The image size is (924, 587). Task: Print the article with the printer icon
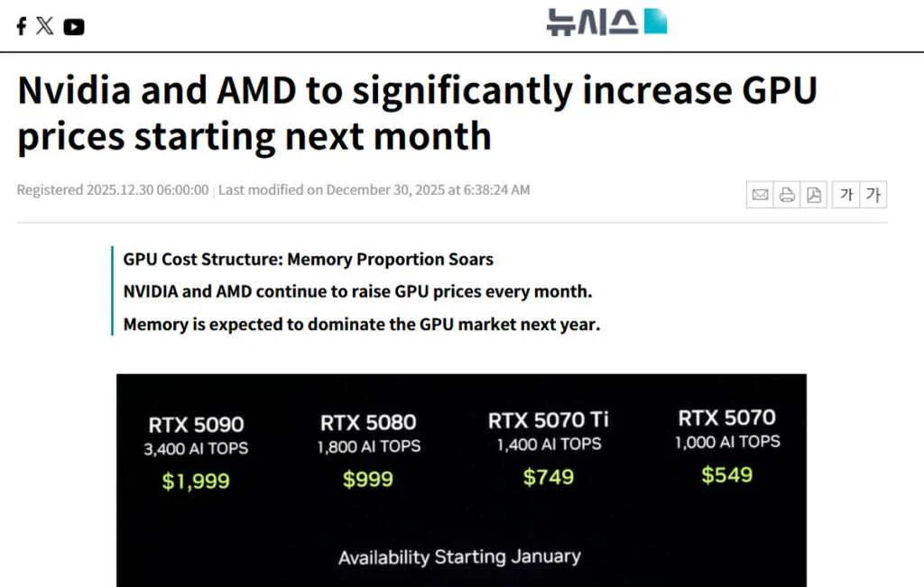tap(787, 194)
